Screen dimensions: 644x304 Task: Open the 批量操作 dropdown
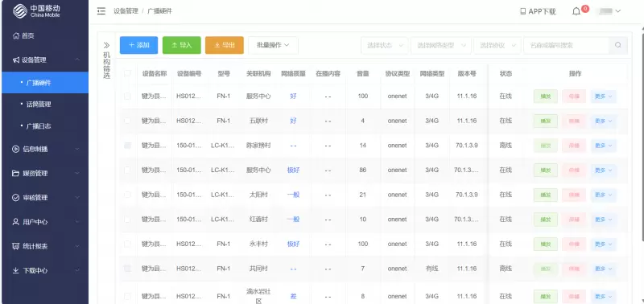pos(273,45)
